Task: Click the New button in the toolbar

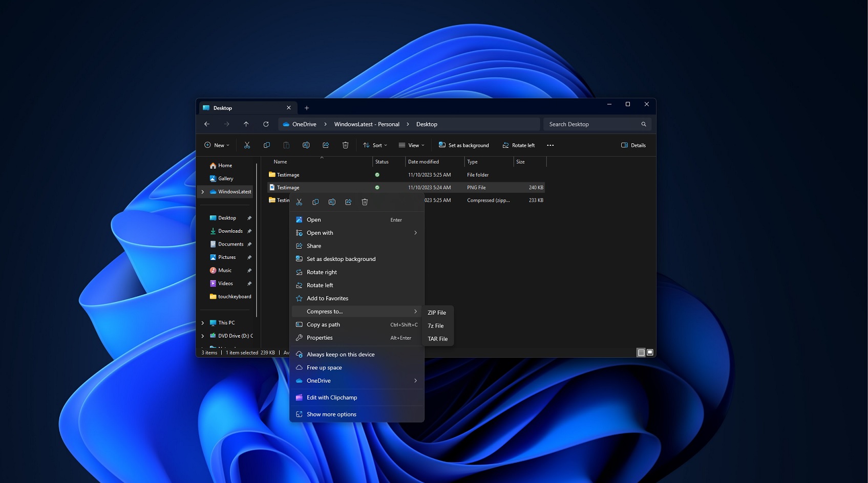Action: point(216,145)
